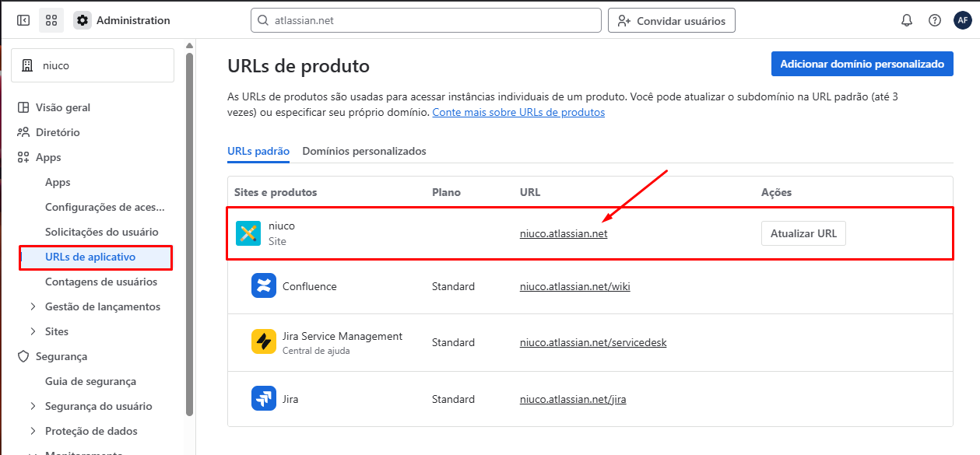Click the Jira Service Management icon
Viewport: 980px width, 455px height.
[x=264, y=342]
